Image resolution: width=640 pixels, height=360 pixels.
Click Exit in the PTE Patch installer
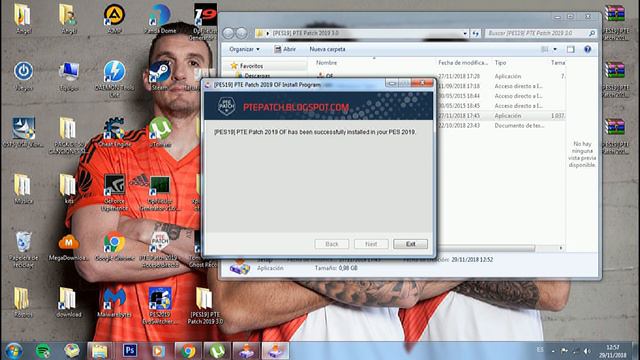(x=410, y=244)
